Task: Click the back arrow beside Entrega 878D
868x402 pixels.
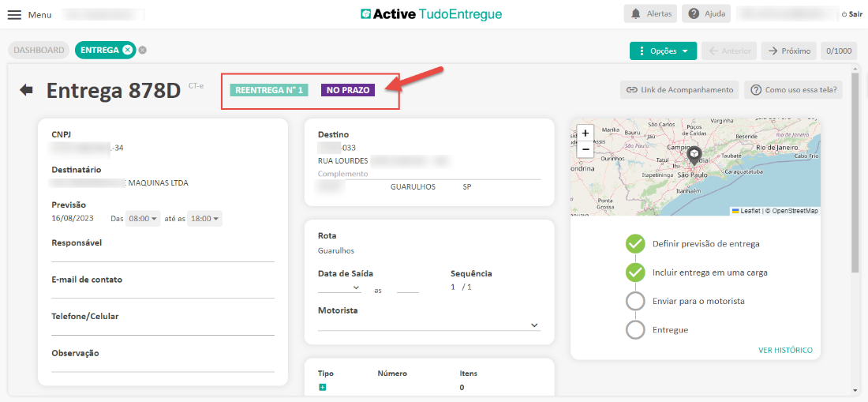Action: (27, 90)
